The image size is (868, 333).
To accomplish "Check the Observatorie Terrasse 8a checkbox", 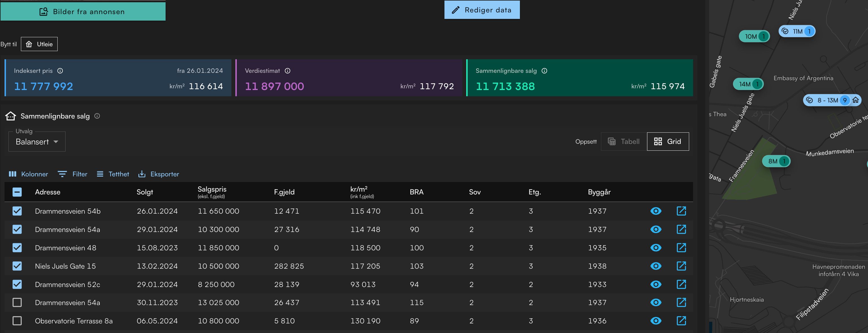I will 17,321.
